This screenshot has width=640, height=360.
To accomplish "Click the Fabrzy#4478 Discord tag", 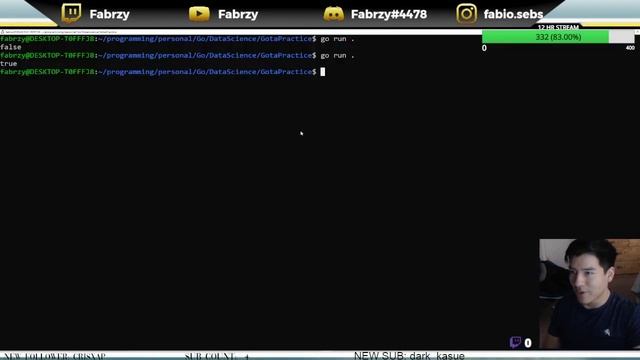I will [x=389, y=14].
